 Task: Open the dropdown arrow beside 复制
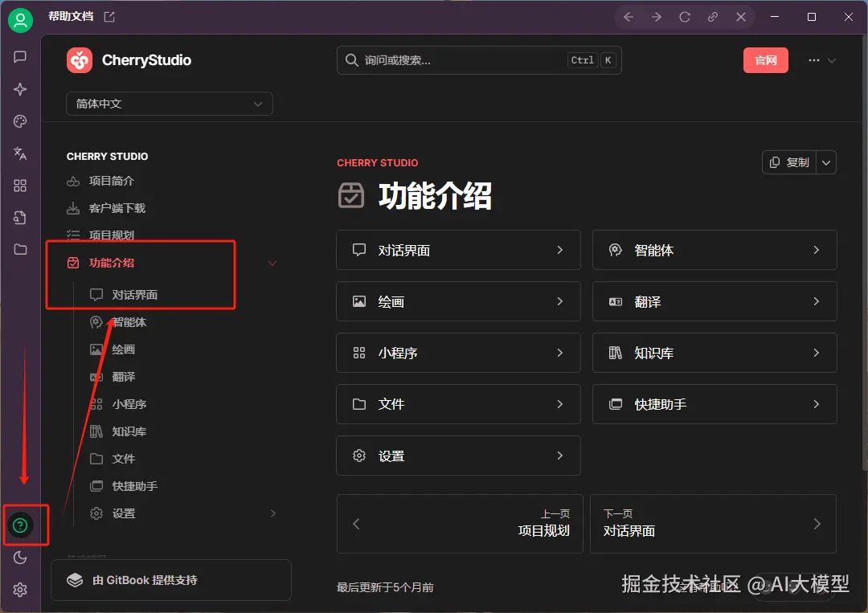point(826,162)
